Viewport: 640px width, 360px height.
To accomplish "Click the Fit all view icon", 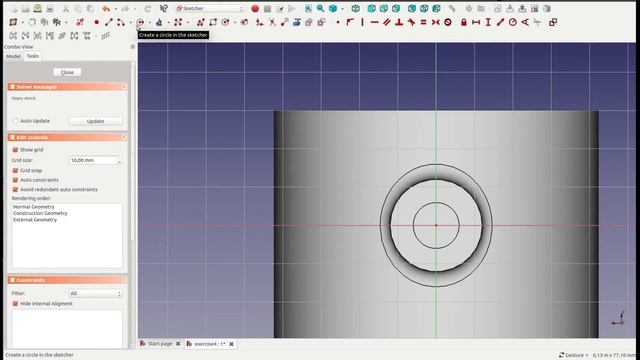I will pyautogui.click(x=308, y=9).
